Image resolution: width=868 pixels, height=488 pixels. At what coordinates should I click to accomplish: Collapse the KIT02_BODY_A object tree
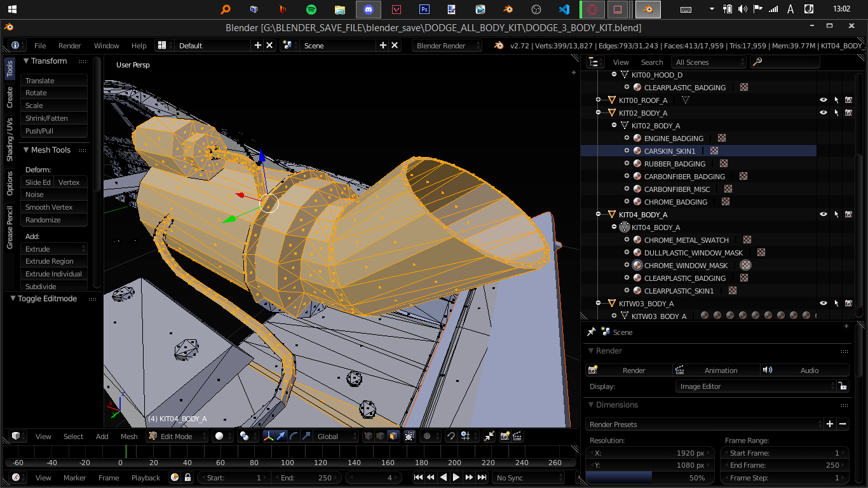[x=598, y=112]
